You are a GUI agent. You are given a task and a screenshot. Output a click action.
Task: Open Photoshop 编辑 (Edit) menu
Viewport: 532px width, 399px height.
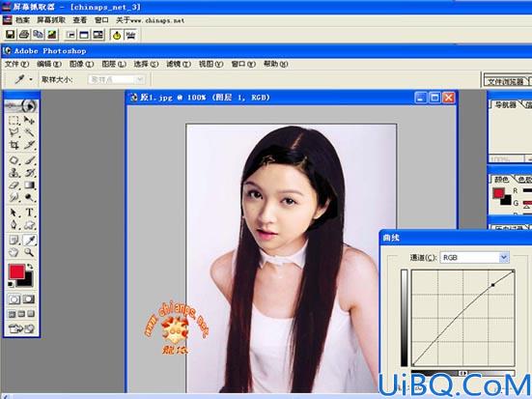pyautogui.click(x=49, y=64)
